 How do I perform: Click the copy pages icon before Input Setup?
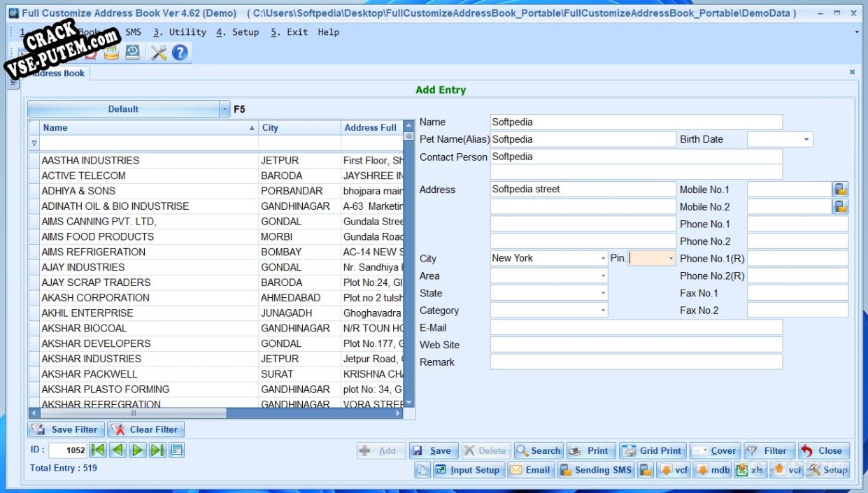coord(422,471)
